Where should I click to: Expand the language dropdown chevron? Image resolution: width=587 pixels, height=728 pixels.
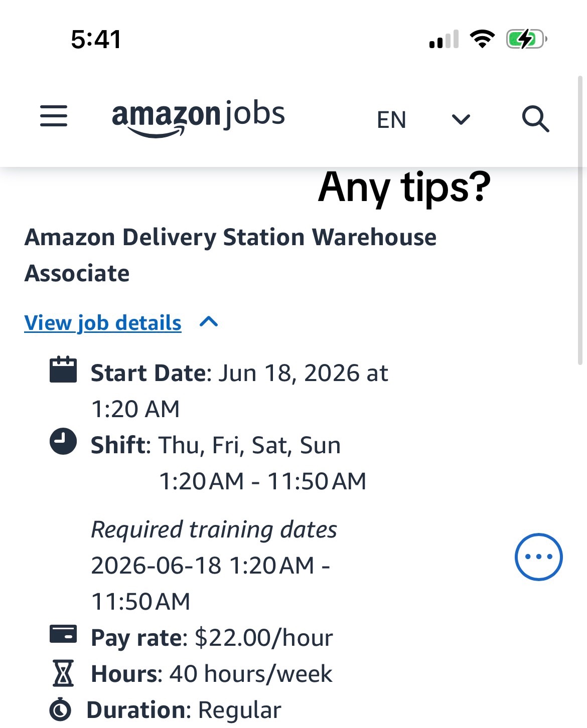coord(461,119)
